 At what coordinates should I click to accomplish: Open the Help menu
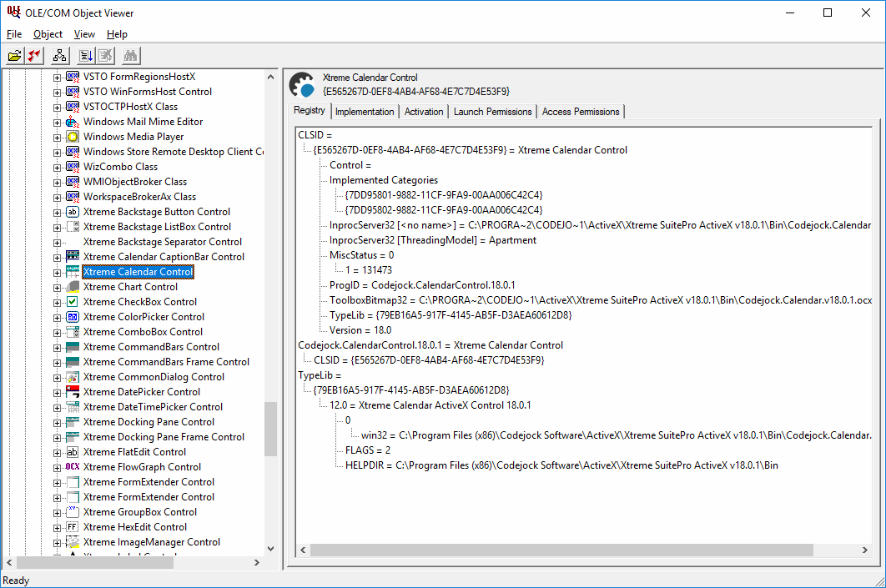tap(117, 34)
